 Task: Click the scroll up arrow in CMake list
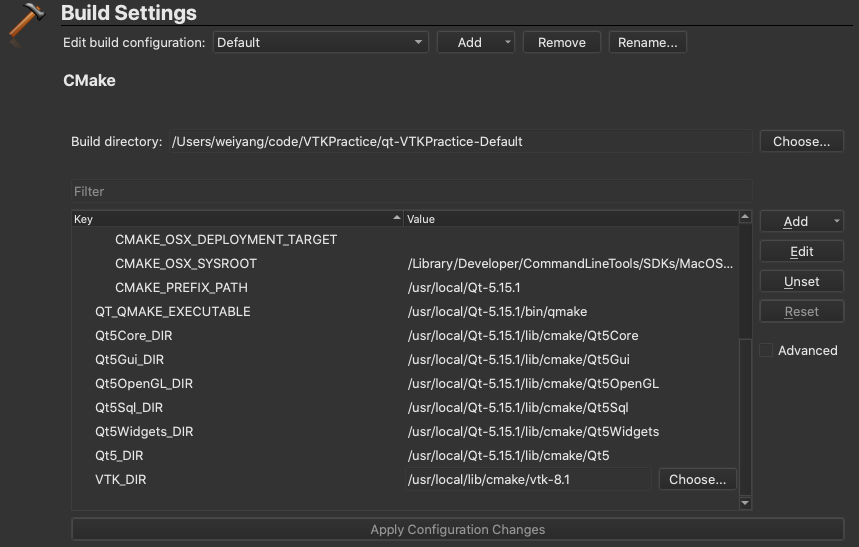[745, 217]
